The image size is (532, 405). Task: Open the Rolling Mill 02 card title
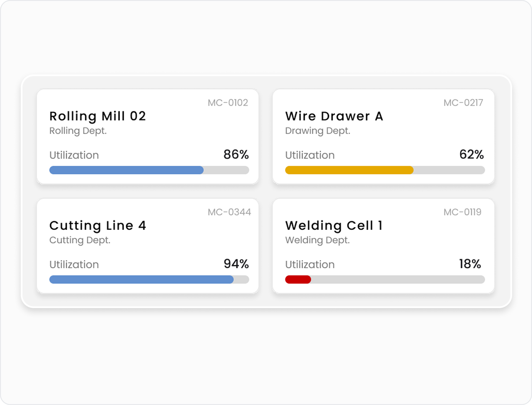click(x=98, y=116)
